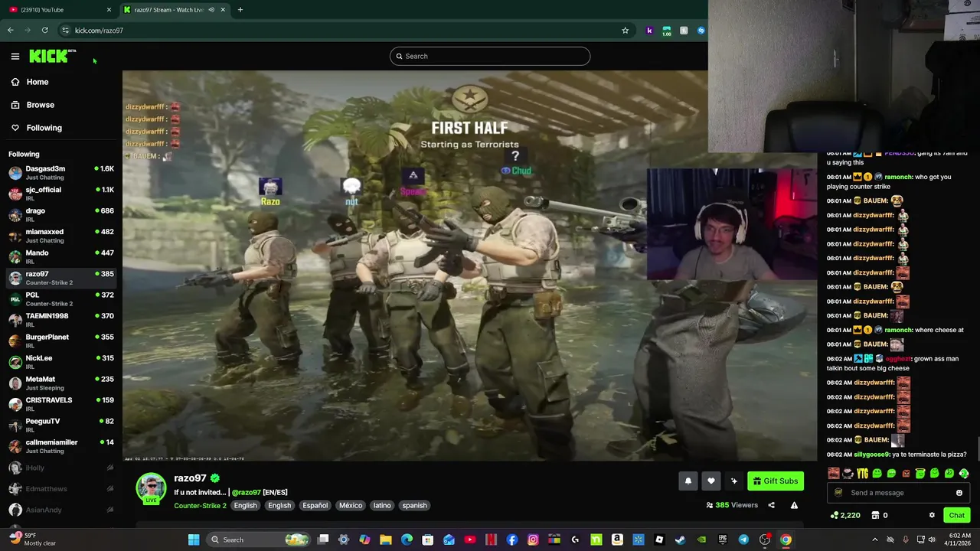
Task: Select the YTG emote in the chat bar
Action: (862, 474)
